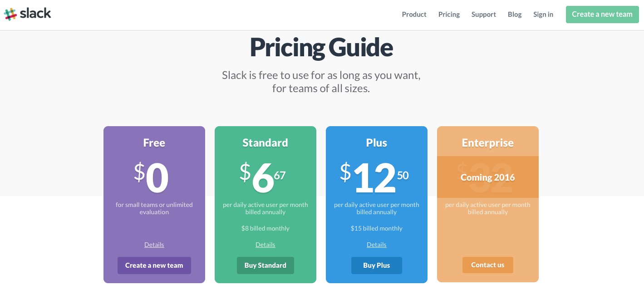Click Contact us in Enterprise card
The width and height of the screenshot is (644, 290).
tap(488, 265)
